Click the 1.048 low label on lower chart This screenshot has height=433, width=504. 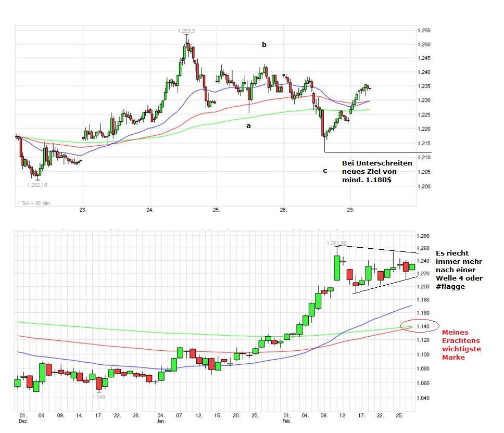99,397
